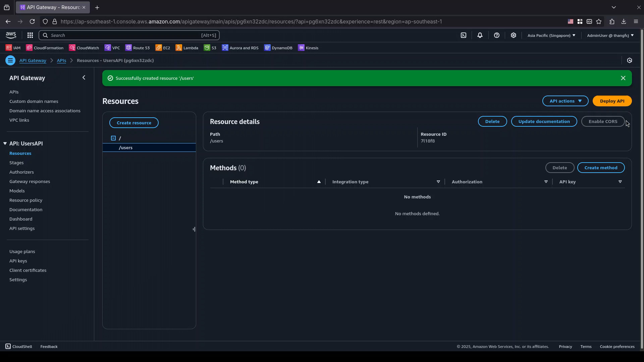Bookmark this page with the star icon
The height and width of the screenshot is (362, 644).
click(x=599, y=21)
